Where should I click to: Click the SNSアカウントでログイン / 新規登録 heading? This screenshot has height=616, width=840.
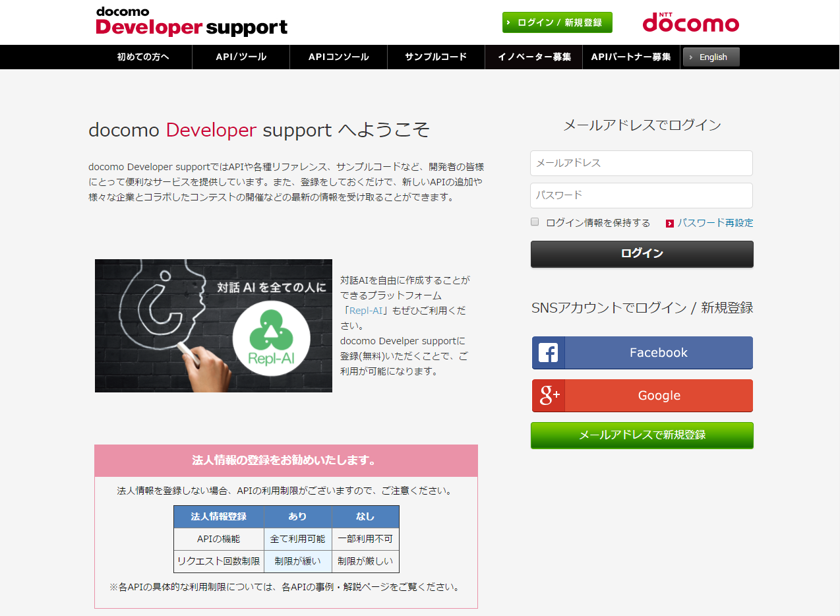642,307
